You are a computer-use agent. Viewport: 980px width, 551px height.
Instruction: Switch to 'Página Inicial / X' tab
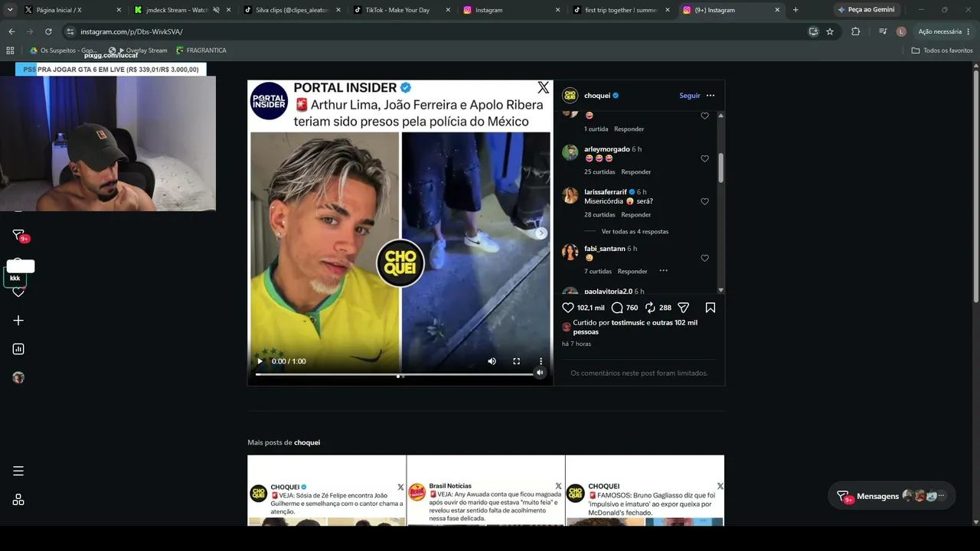tap(71, 10)
